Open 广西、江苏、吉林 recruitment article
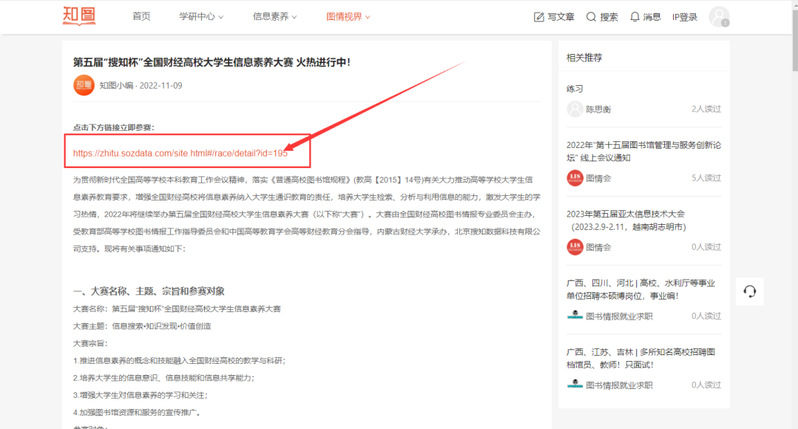Image resolution: width=798 pixels, height=429 pixels. pyautogui.click(x=641, y=358)
